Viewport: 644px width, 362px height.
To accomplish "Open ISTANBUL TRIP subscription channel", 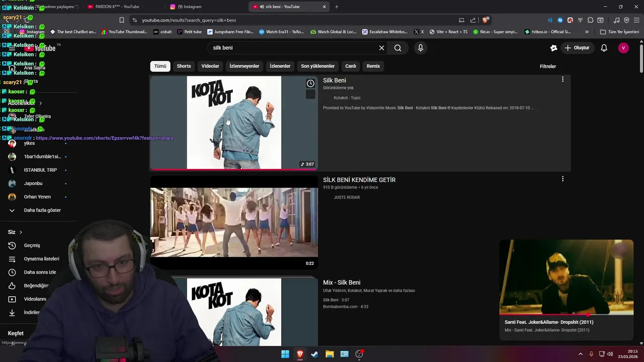I will coord(40,170).
